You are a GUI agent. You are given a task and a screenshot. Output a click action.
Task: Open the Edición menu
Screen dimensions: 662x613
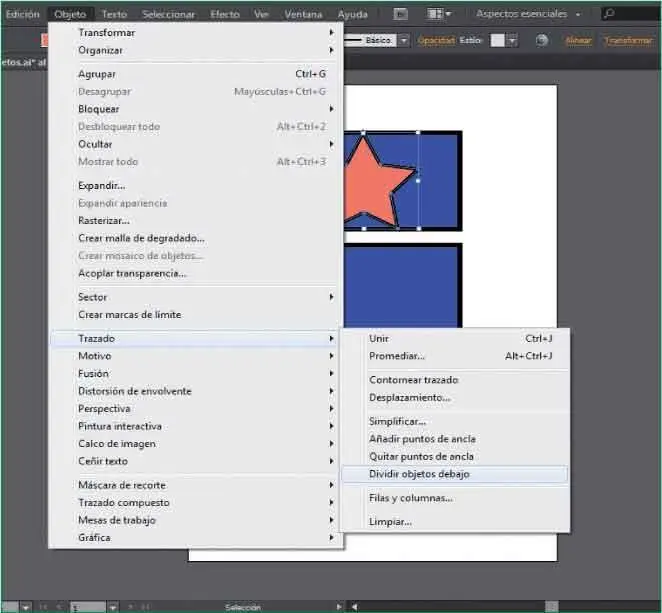[23, 14]
